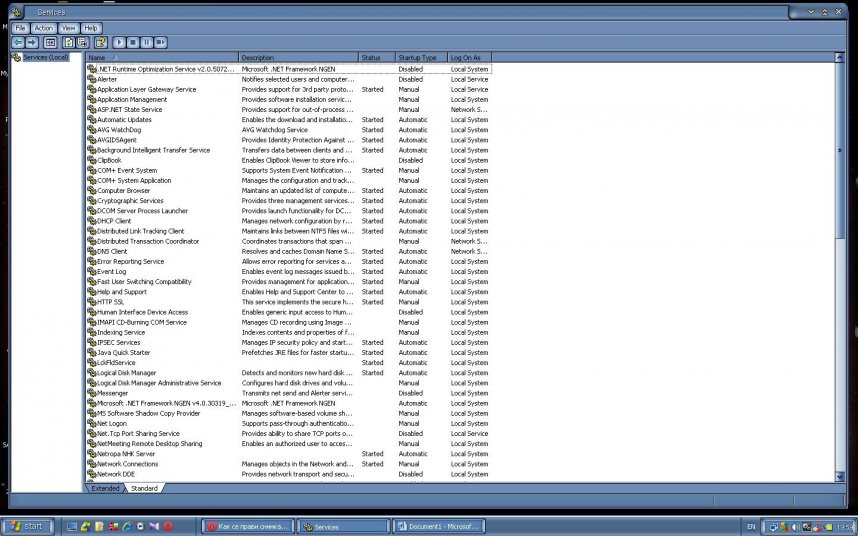This screenshot has width=858, height=536.
Task: Open the Action menu
Action: click(44, 28)
